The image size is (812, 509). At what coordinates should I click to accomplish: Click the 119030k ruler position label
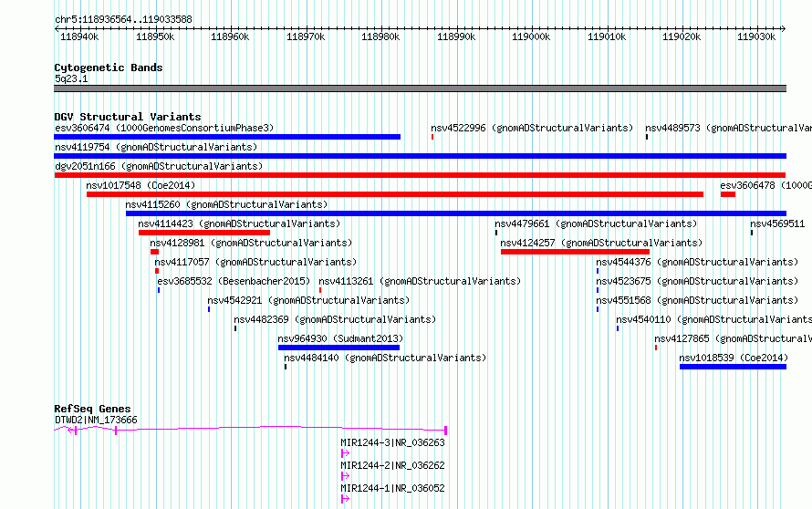tap(756, 36)
